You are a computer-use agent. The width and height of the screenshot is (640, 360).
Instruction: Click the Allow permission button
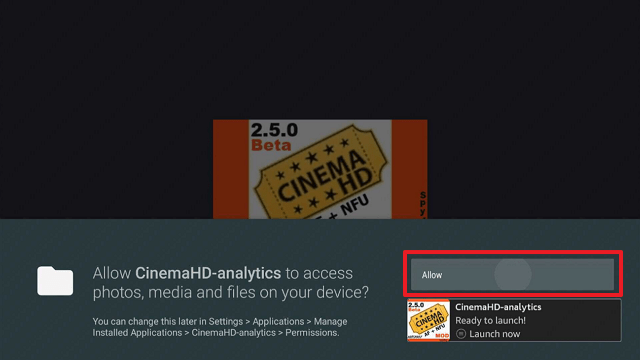coord(512,274)
